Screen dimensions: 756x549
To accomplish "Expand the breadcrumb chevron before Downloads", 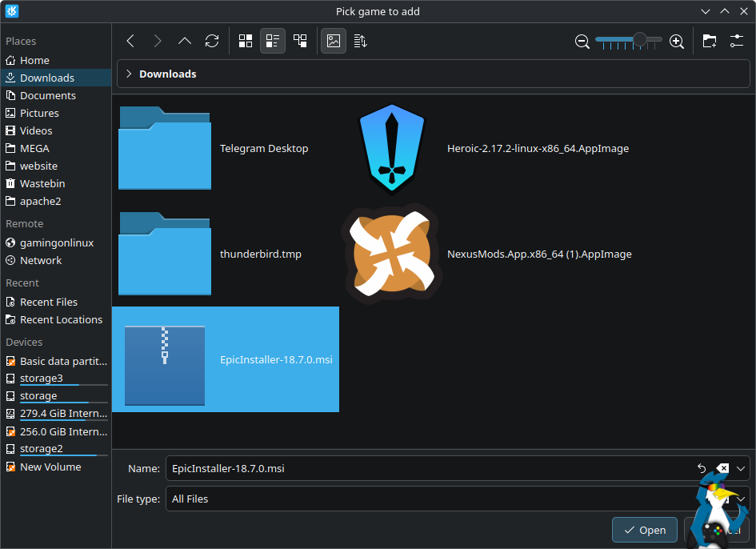I will click(x=129, y=74).
